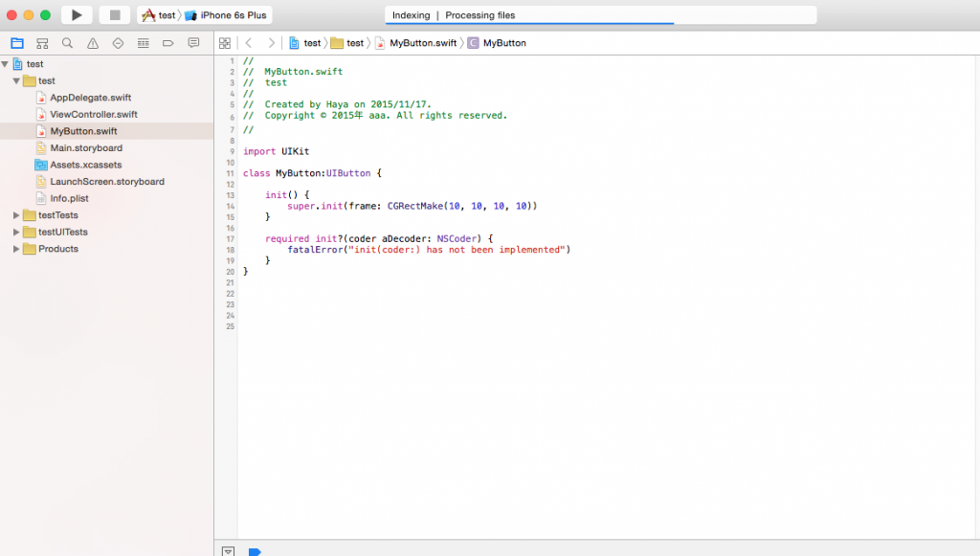Expand the Products group
Viewport: 980px width, 556px height.
(x=16, y=249)
